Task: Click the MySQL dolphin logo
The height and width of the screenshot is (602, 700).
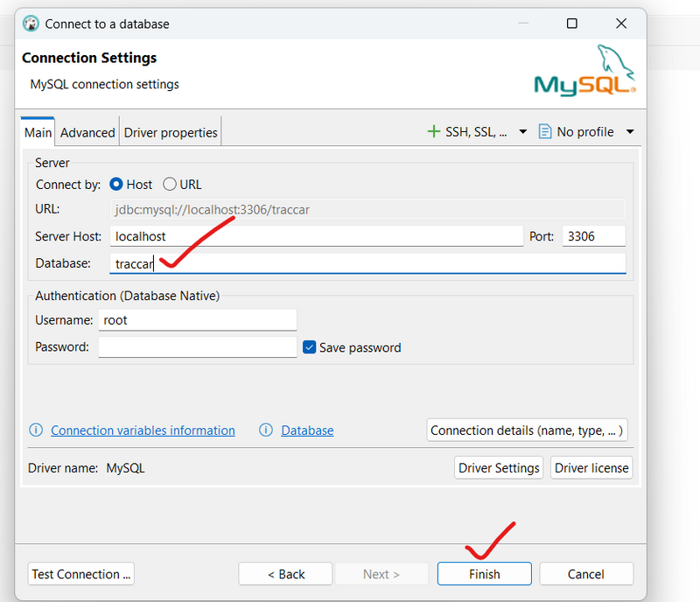Action: coord(584,71)
